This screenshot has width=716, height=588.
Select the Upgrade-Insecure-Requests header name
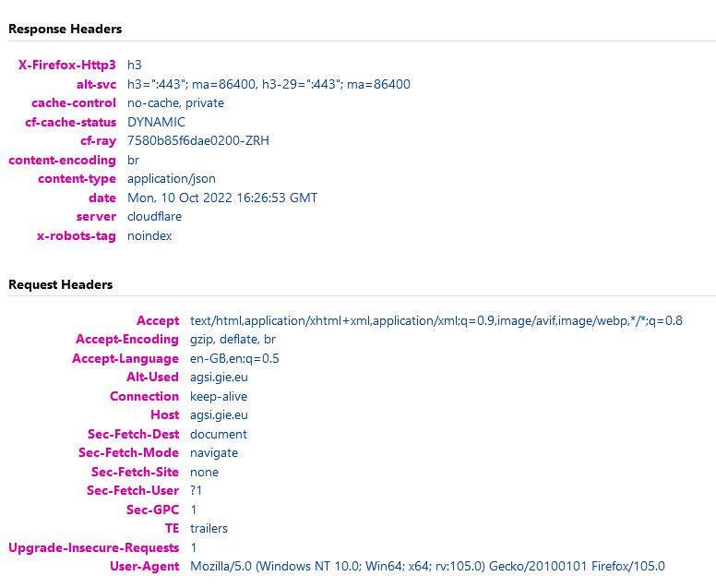[x=94, y=547]
